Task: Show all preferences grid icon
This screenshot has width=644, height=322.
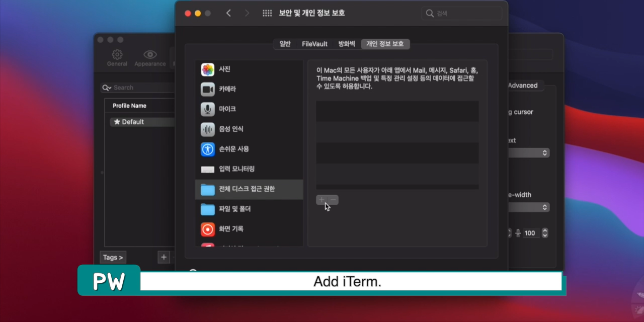Action: (267, 14)
